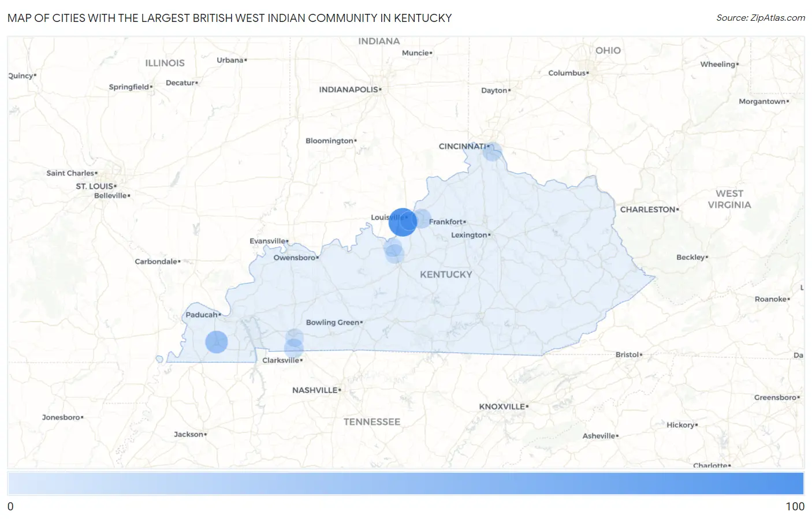Click the KENTUCKY state label
Viewport: 812px width, 519px height.
point(446,275)
